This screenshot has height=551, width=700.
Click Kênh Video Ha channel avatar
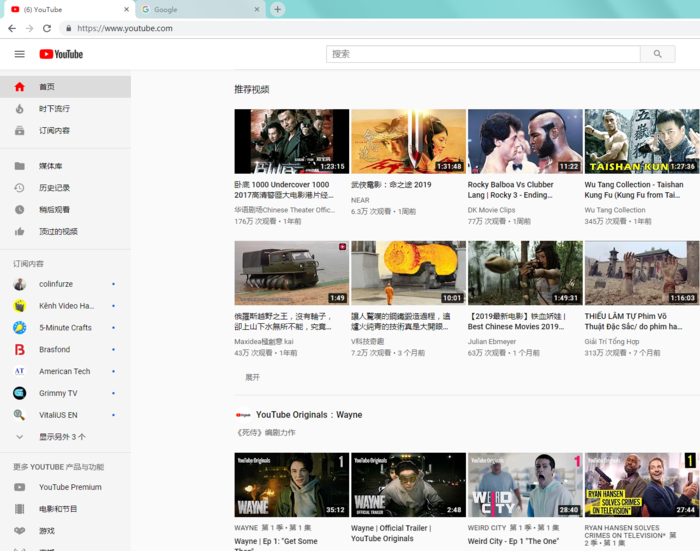click(20, 306)
